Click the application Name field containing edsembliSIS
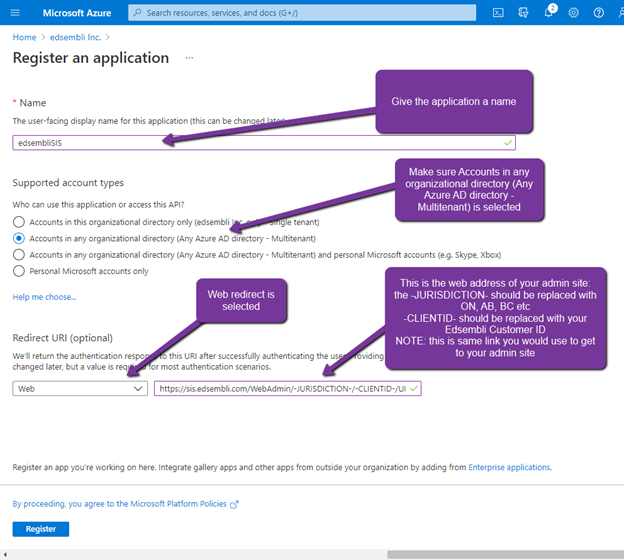 click(264, 143)
